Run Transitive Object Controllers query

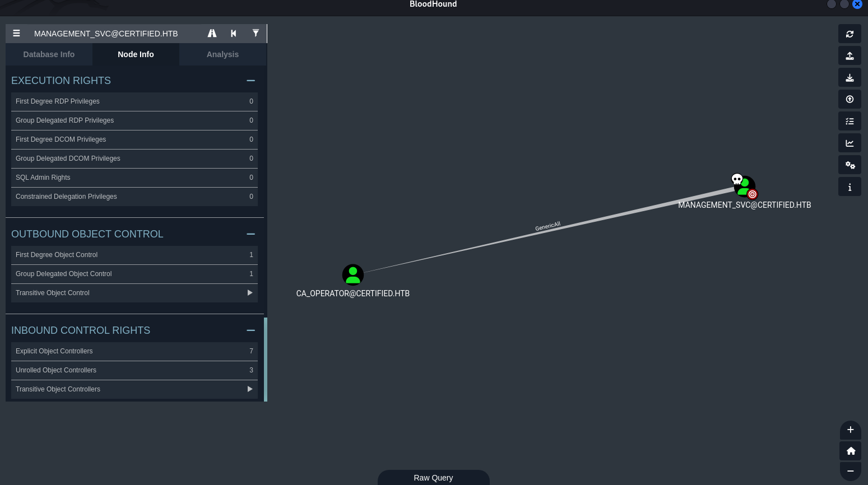pyautogui.click(x=249, y=389)
